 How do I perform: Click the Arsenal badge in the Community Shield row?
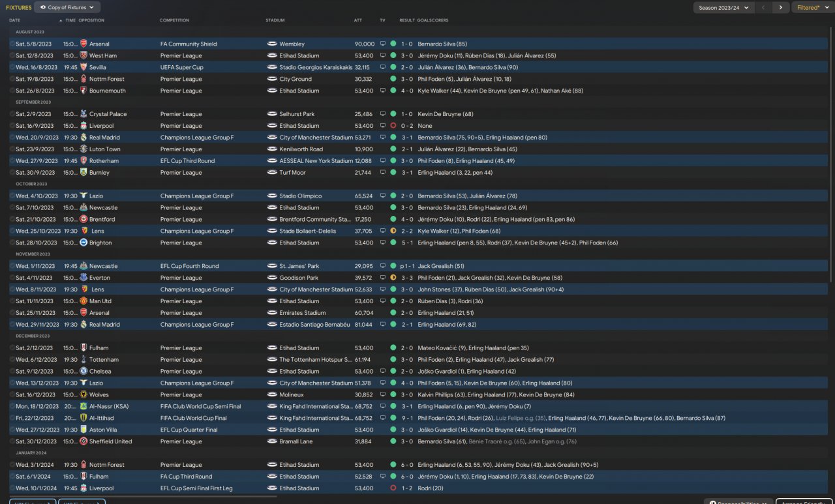tap(83, 44)
